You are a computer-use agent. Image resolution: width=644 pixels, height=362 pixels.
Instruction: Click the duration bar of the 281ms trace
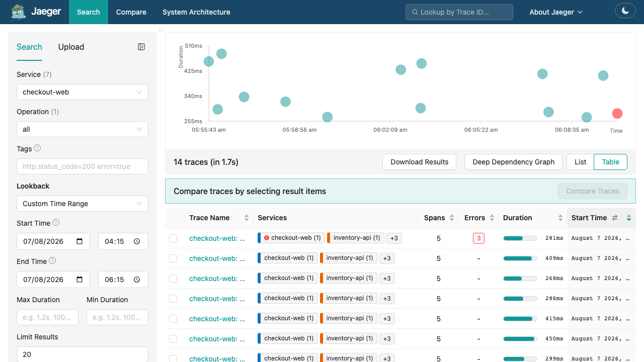pos(520,238)
